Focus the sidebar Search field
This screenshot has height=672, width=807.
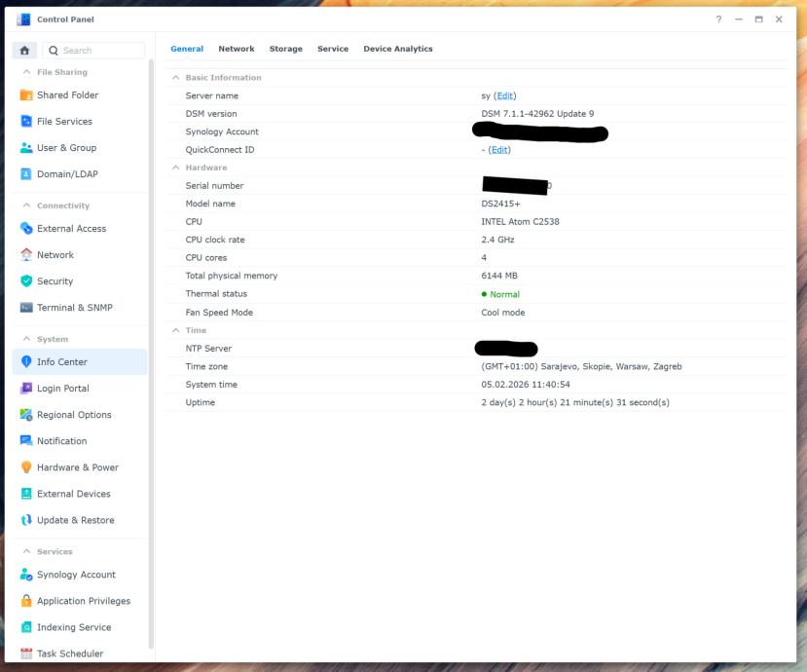[x=93, y=51]
